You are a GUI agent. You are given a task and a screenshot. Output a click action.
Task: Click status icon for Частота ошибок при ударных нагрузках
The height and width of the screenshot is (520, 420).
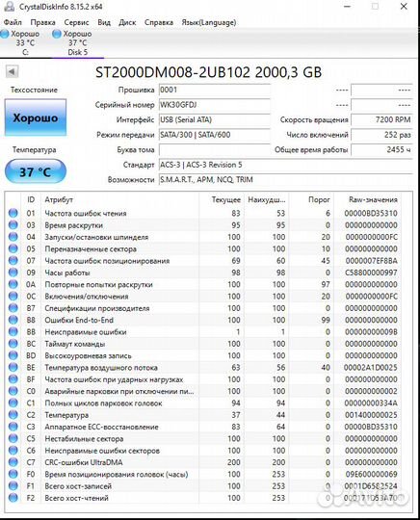pyautogui.click(x=13, y=379)
